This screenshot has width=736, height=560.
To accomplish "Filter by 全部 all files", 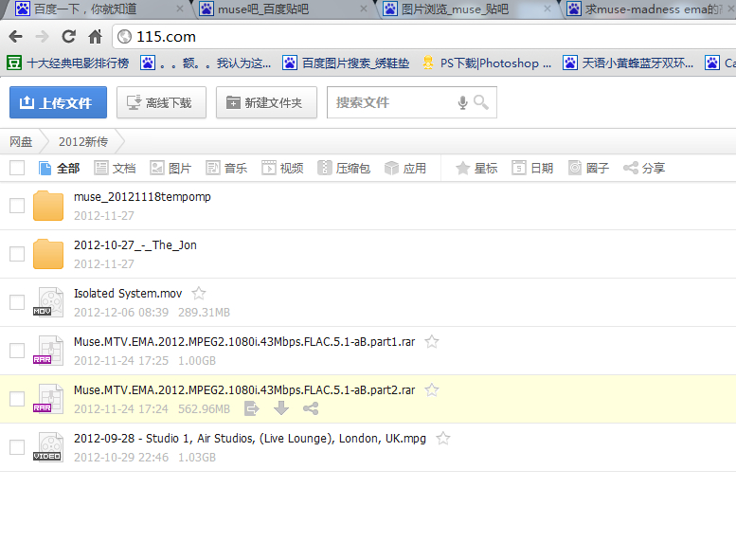I will pos(59,168).
